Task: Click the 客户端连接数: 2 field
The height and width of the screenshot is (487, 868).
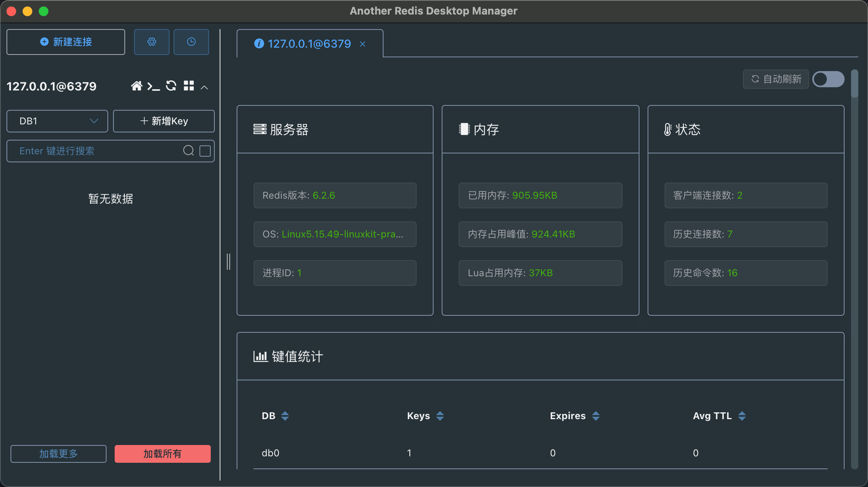Action: 746,195
